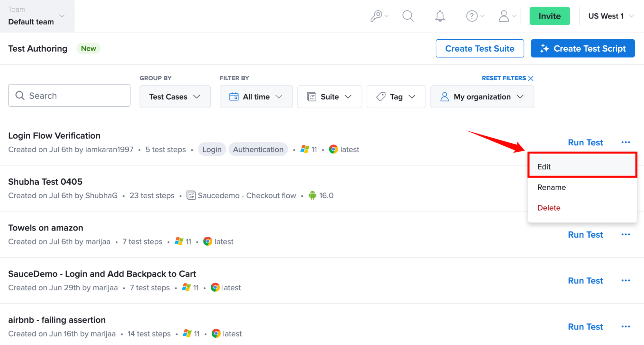The image size is (644, 345).
Task: Open the Towels on amazon title
Action: (45, 228)
